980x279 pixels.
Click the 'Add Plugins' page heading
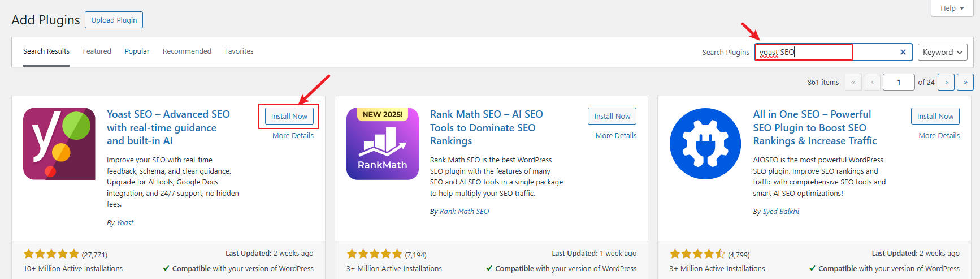[x=46, y=20]
